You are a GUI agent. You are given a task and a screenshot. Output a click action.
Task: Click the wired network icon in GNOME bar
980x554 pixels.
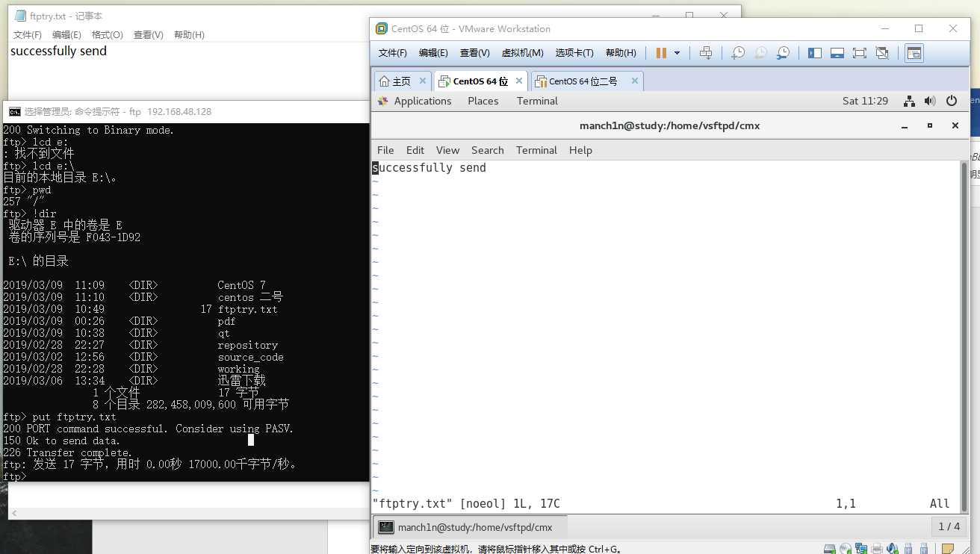click(909, 101)
